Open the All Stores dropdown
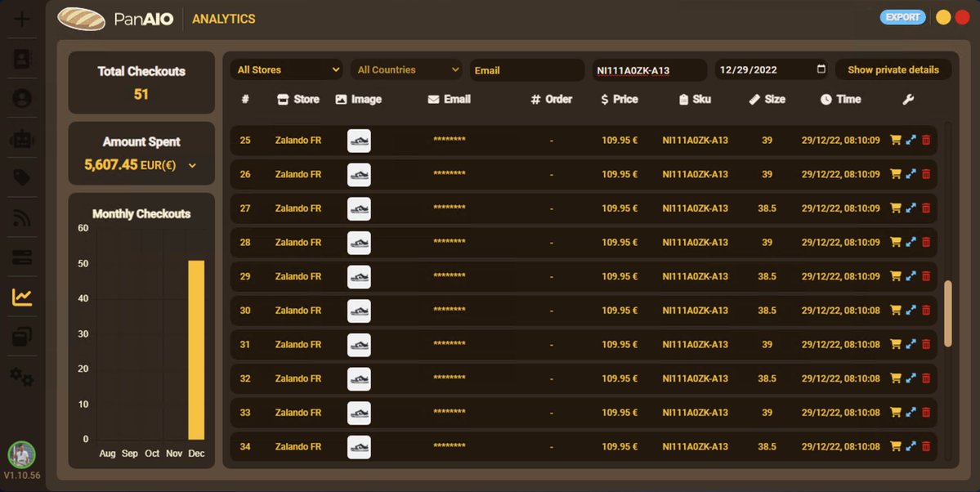The width and height of the screenshot is (980, 492). click(287, 70)
